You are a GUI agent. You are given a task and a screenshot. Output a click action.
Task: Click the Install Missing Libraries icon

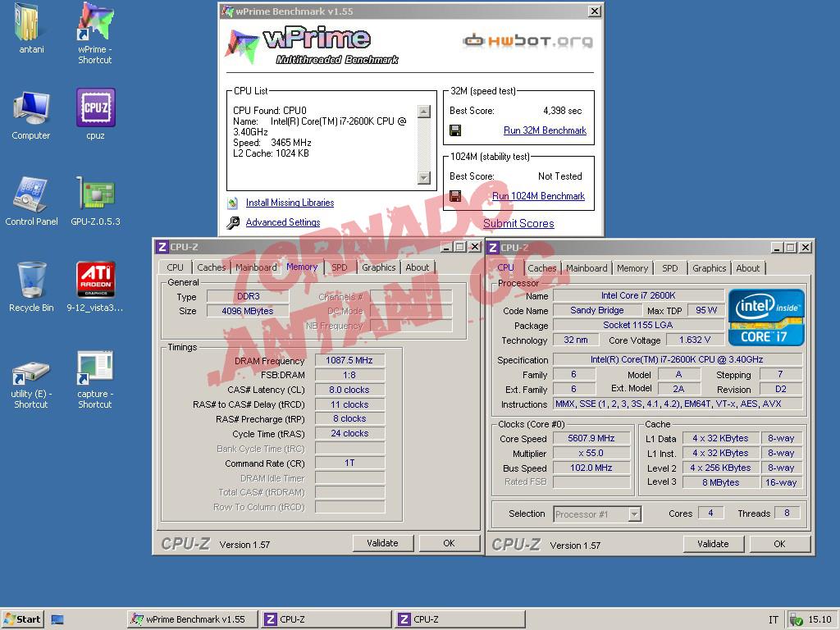click(232, 203)
